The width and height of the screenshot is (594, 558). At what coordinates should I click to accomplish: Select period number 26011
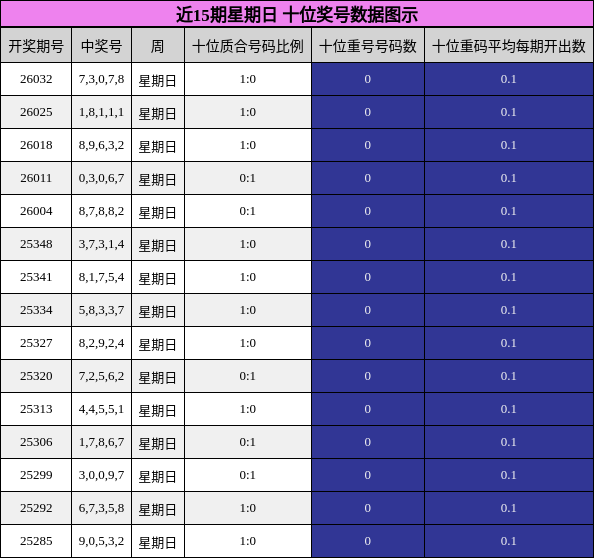click(36, 178)
